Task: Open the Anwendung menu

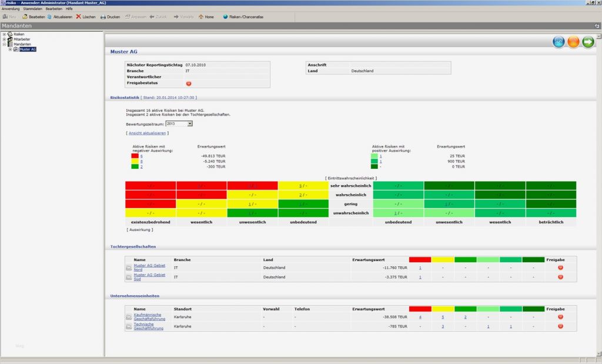Action: tap(11, 9)
